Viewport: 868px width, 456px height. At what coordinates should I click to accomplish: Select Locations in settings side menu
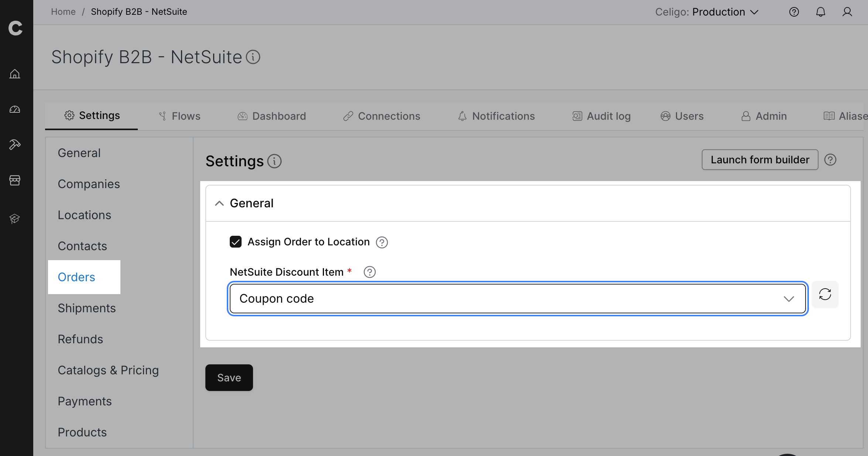(x=84, y=215)
